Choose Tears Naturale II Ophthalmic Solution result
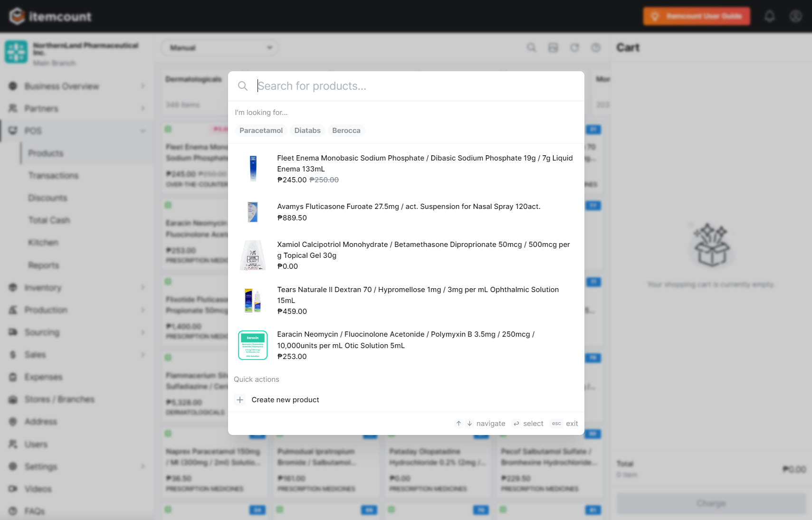The image size is (812, 520). pyautogui.click(x=406, y=300)
